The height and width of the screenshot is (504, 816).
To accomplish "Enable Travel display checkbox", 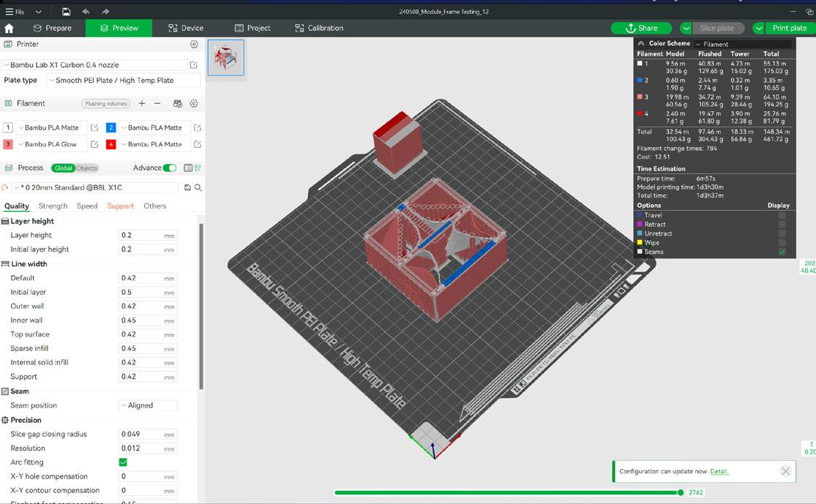I will pos(782,215).
